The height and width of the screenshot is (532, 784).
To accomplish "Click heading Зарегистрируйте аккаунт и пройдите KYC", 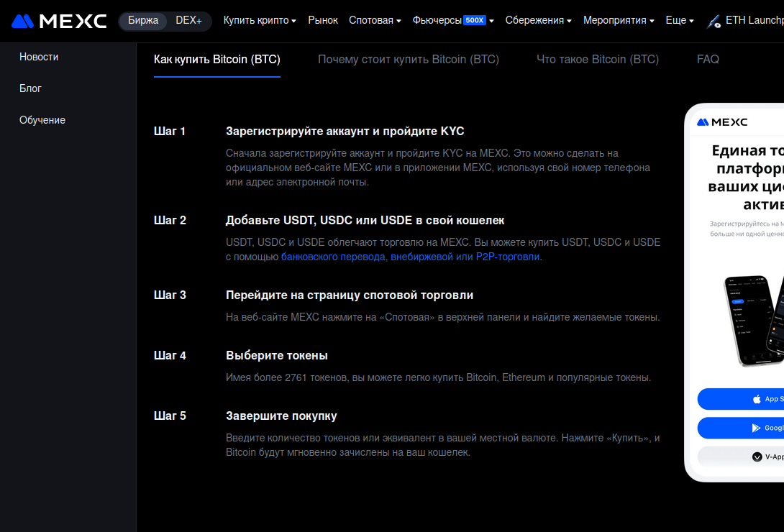I will coord(345,132).
